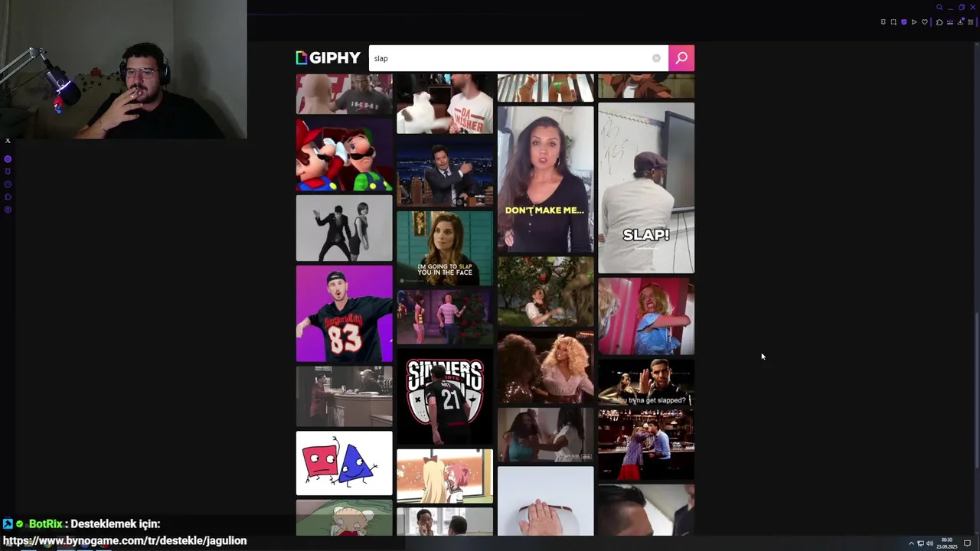Click the white X icon below the webcam
980x551 pixels.
[8, 141]
